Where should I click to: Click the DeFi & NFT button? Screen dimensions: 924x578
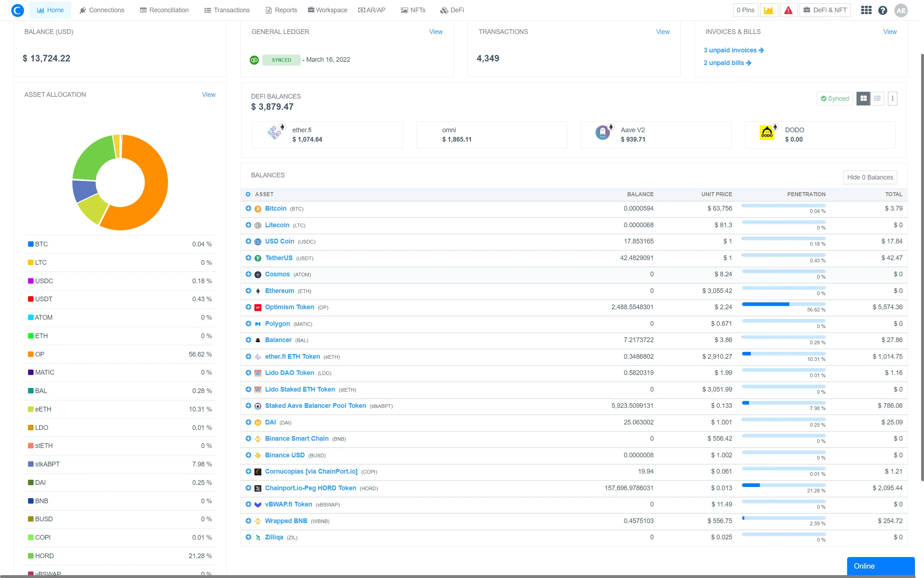[x=825, y=10]
